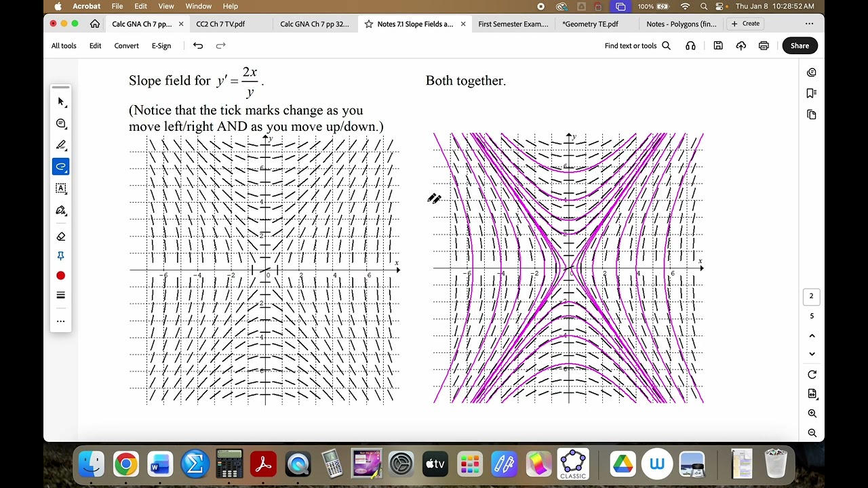This screenshot has height=488, width=868.
Task: Open line thickness options
Action: pos(61,296)
